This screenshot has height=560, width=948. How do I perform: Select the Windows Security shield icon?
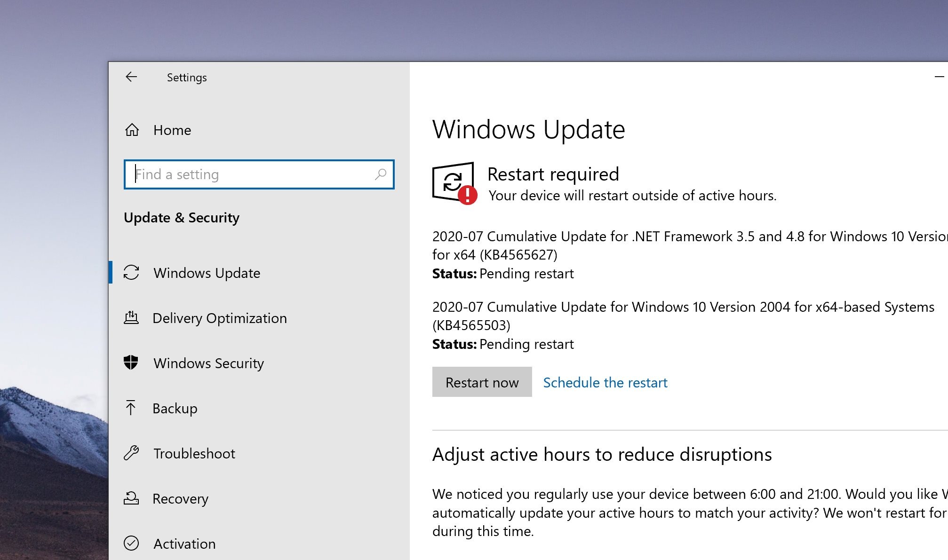click(132, 363)
